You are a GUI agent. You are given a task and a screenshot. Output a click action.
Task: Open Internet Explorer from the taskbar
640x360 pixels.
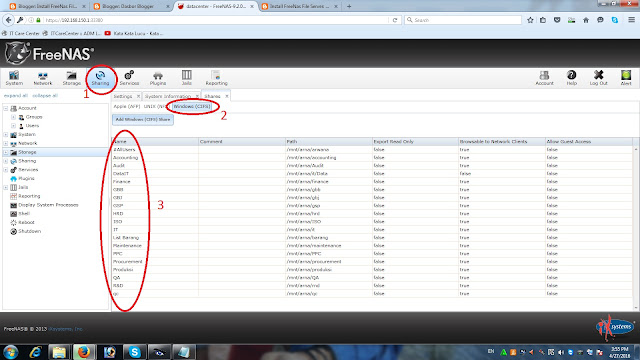(x=35, y=352)
